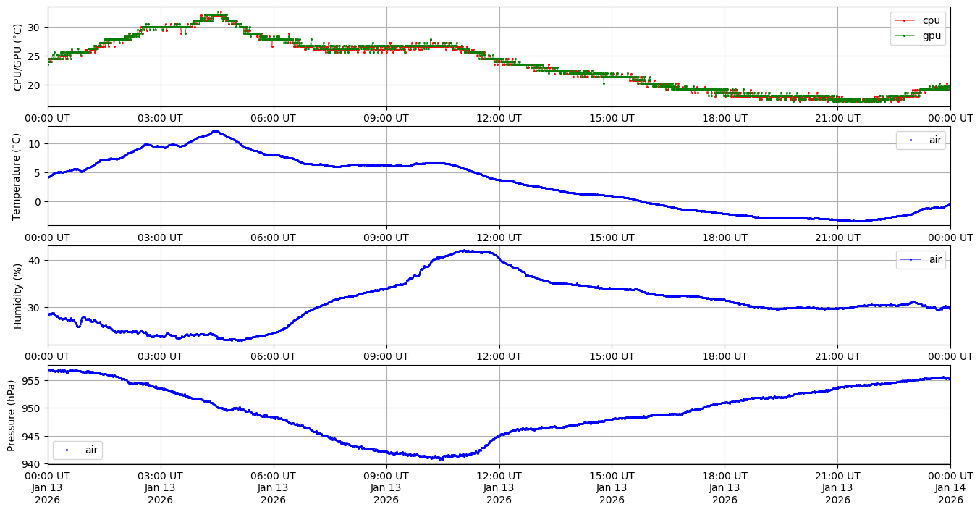
Task: Click 06:00 UT tick under the CPU/GPU plot
Action: click(x=273, y=117)
